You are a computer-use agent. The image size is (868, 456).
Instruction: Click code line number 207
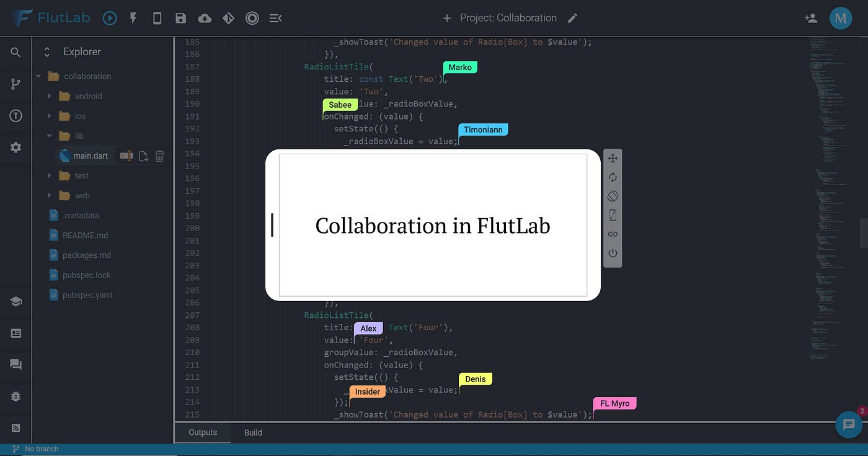pos(192,315)
